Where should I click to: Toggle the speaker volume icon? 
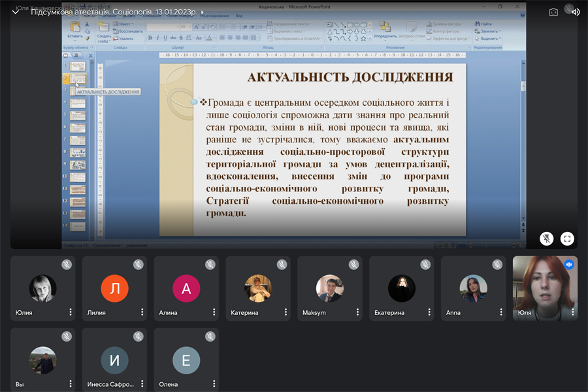[576, 12]
